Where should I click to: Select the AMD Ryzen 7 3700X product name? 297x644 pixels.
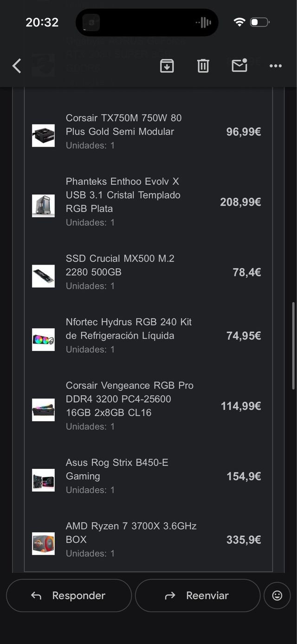click(131, 533)
